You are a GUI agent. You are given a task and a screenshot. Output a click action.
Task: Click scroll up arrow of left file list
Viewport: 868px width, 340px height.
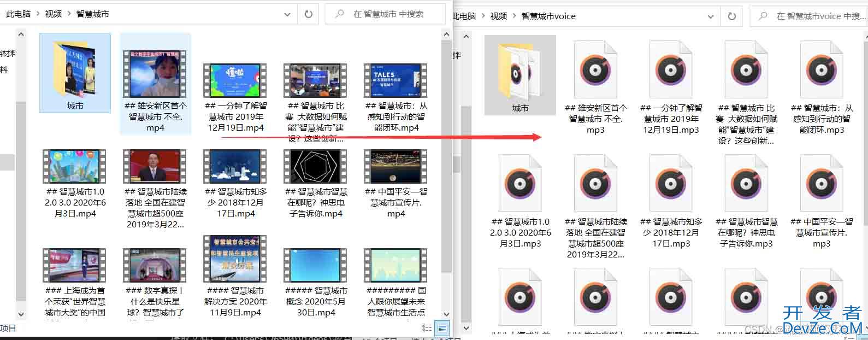pos(446,35)
